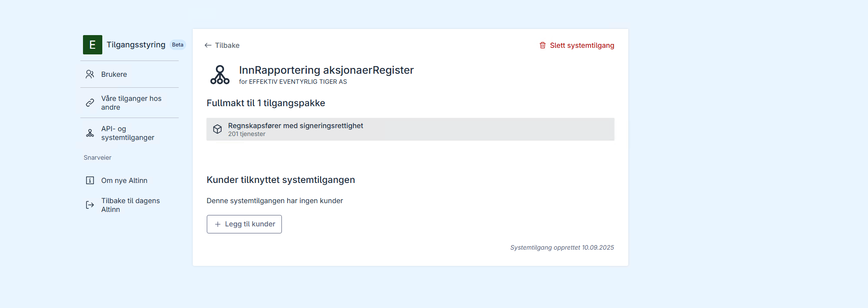This screenshot has width=868, height=308.
Task: Go to API- og systemtilganger
Action: coord(128,133)
